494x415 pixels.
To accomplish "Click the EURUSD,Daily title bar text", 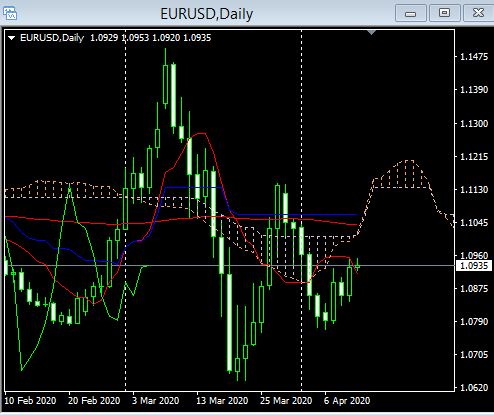I will (207, 14).
